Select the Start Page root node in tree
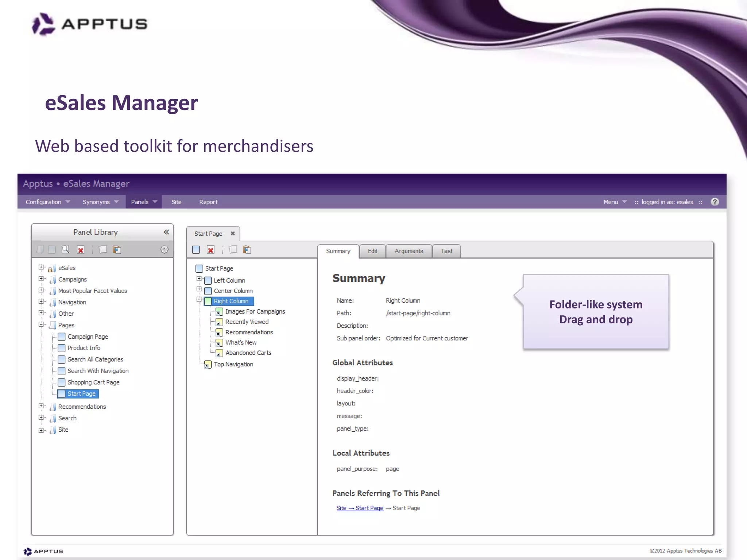The height and width of the screenshot is (560, 747). 219,269
